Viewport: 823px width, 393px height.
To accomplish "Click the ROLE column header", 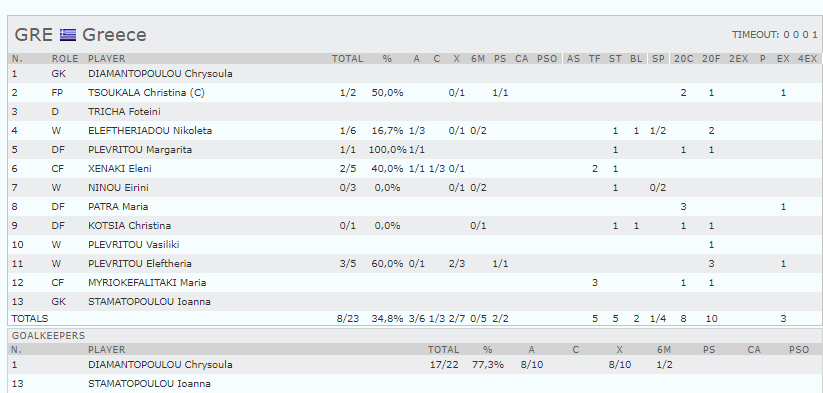I will (65, 59).
